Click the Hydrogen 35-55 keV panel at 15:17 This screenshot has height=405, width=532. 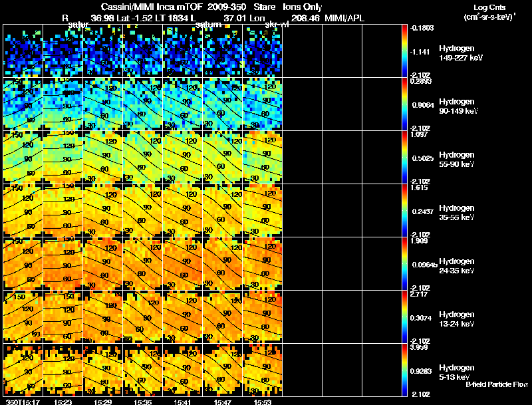[23, 211]
